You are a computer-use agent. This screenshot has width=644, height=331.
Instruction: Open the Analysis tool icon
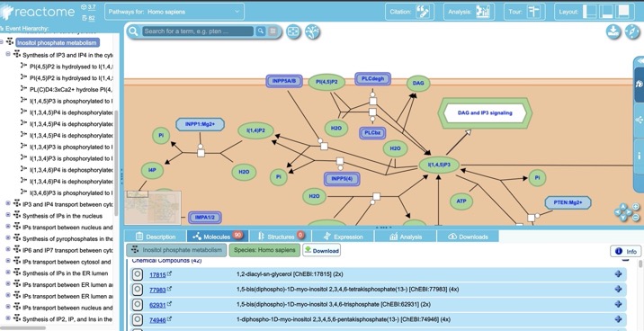pyautogui.click(x=483, y=12)
